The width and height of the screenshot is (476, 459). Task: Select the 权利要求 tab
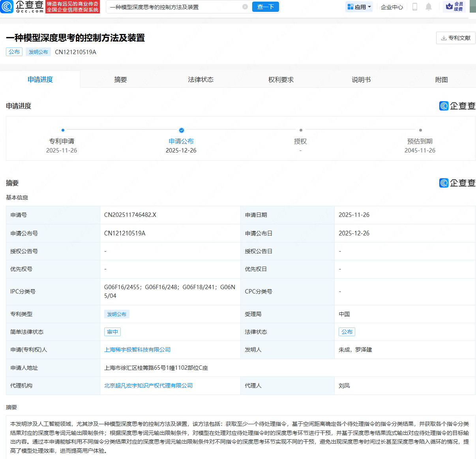coord(281,79)
